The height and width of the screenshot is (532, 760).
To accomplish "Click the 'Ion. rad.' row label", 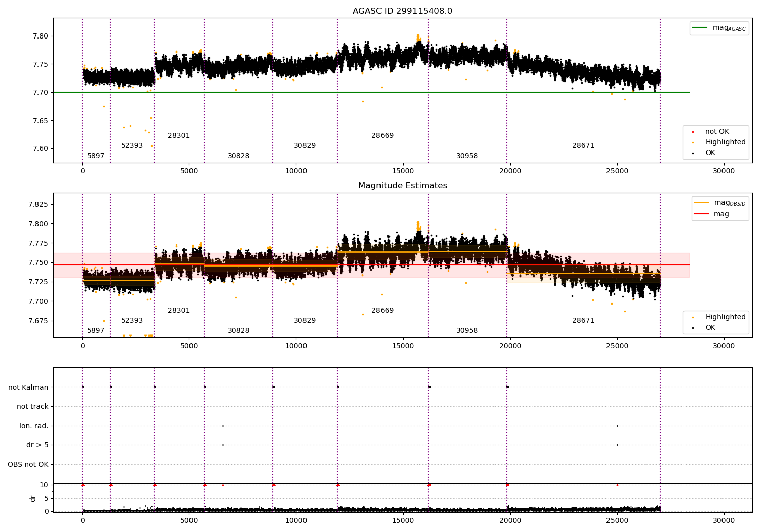I will tap(34, 426).
